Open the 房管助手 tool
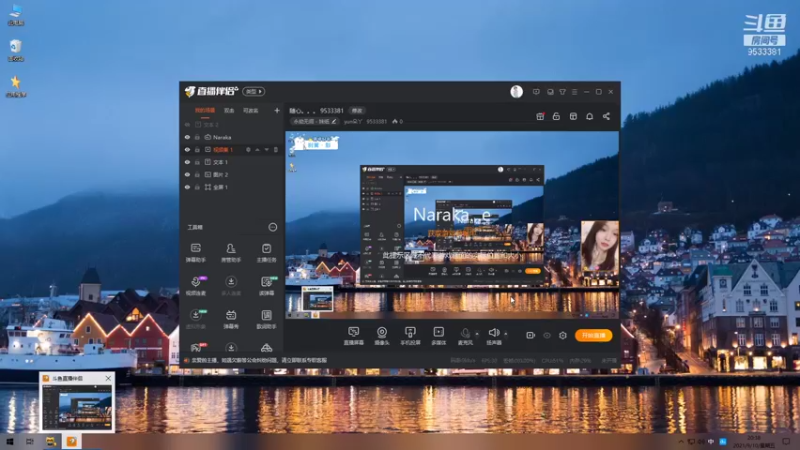Screen dimensions: 800x450 231,253
